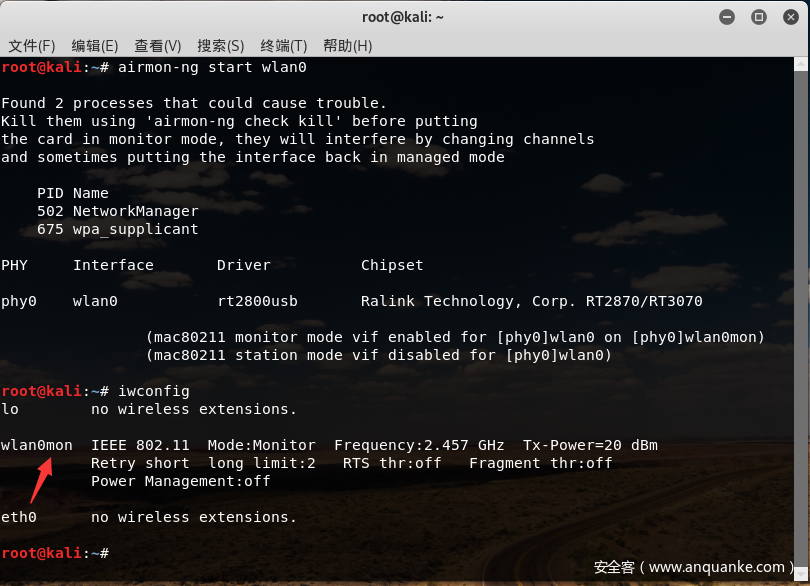The width and height of the screenshot is (810, 586).
Task: Click the vertical scrollbar track
Action: tap(801, 318)
